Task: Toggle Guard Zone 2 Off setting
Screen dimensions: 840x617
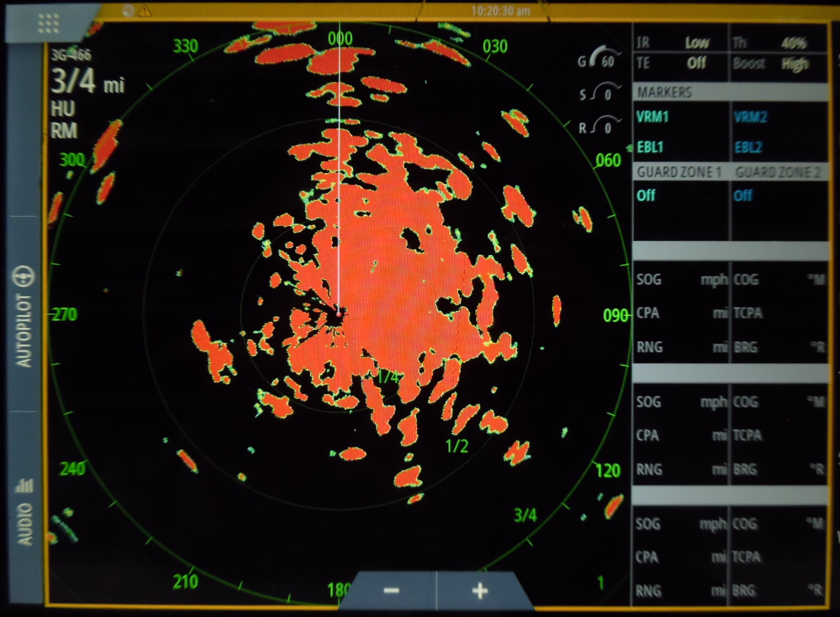Action: click(x=743, y=195)
